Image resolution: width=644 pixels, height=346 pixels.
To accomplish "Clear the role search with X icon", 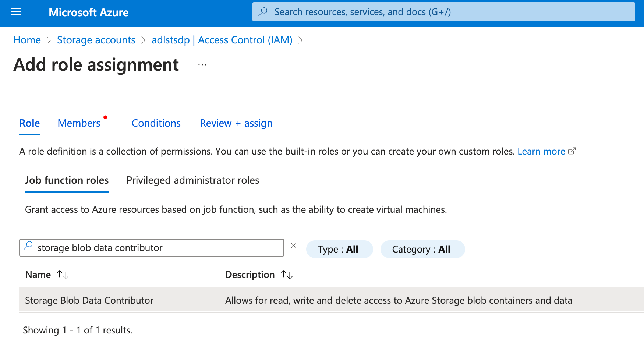I will pos(293,246).
